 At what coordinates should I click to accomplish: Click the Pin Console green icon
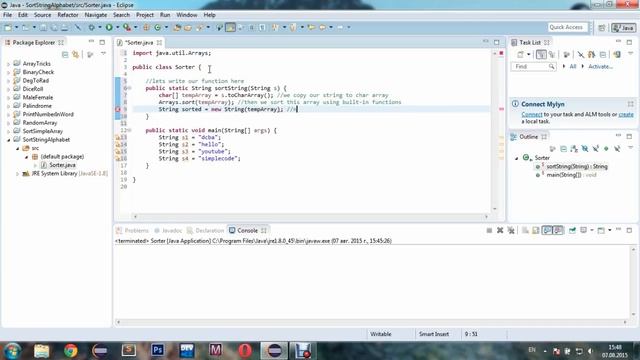(x=572, y=231)
